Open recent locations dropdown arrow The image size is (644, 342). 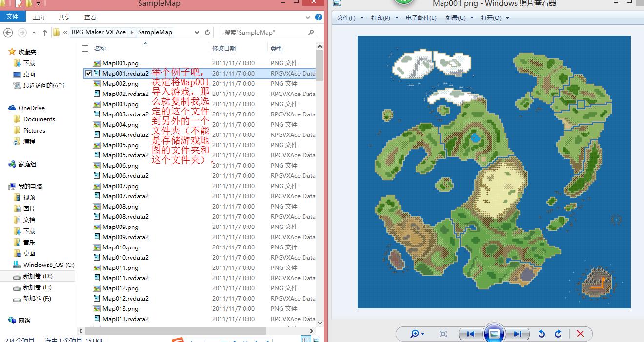pyautogui.click(x=34, y=32)
